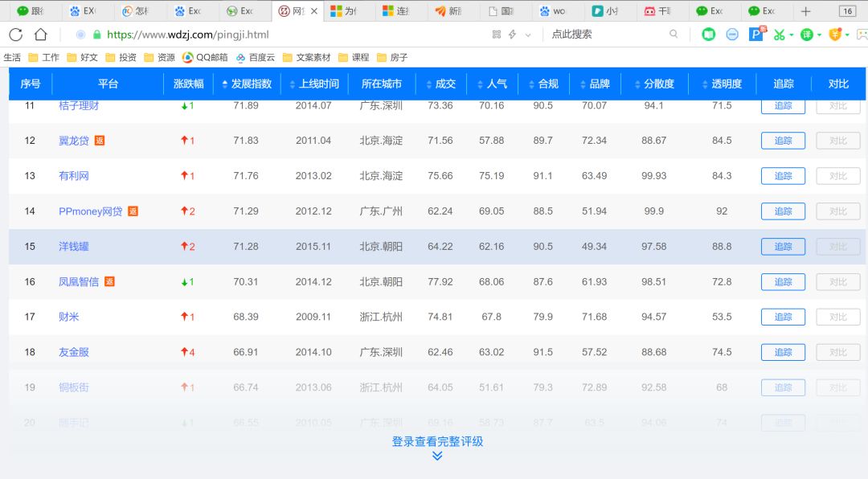Viewport: 868px width, 479px height.
Task: Click 追踪 button for 有利网 row
Action: (783, 176)
